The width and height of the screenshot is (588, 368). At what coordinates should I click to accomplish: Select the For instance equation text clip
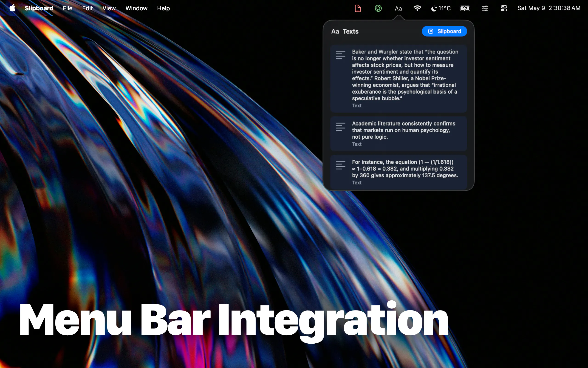[x=399, y=172]
